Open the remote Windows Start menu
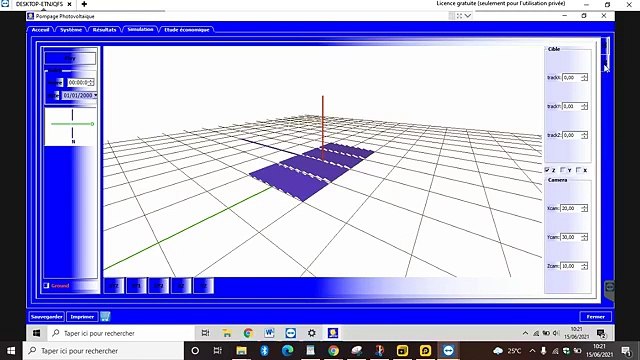The image size is (640, 360). click(x=36, y=333)
